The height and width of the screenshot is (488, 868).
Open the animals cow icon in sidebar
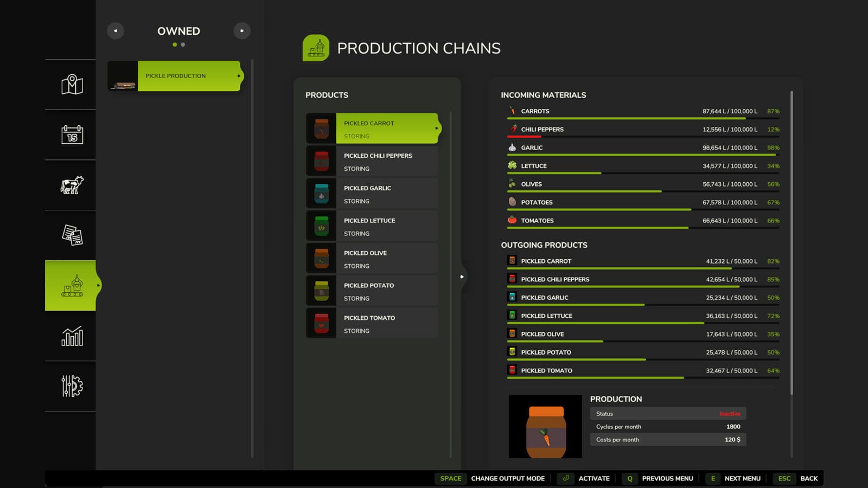72,185
